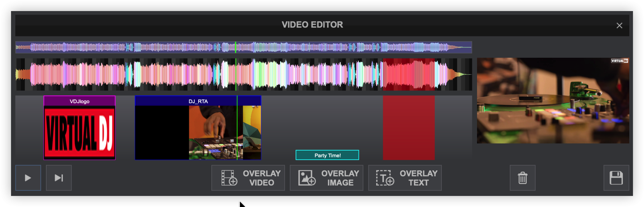Screen dimensions: 644x207
Task: Click the yellow frame ending DJ_RTA clip
Action: 252,133
